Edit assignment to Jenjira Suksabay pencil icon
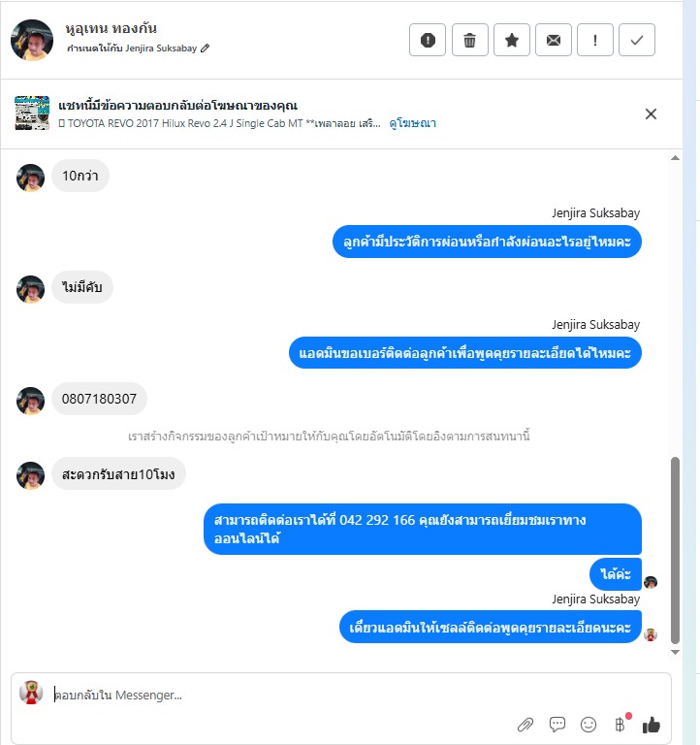This screenshot has width=700, height=745. [x=205, y=48]
